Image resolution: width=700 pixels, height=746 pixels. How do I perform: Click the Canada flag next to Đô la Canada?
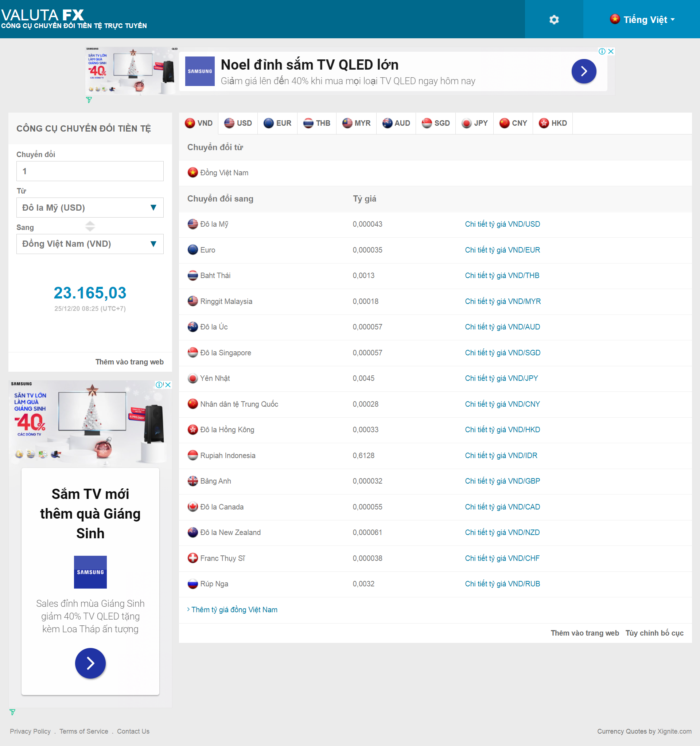point(192,506)
